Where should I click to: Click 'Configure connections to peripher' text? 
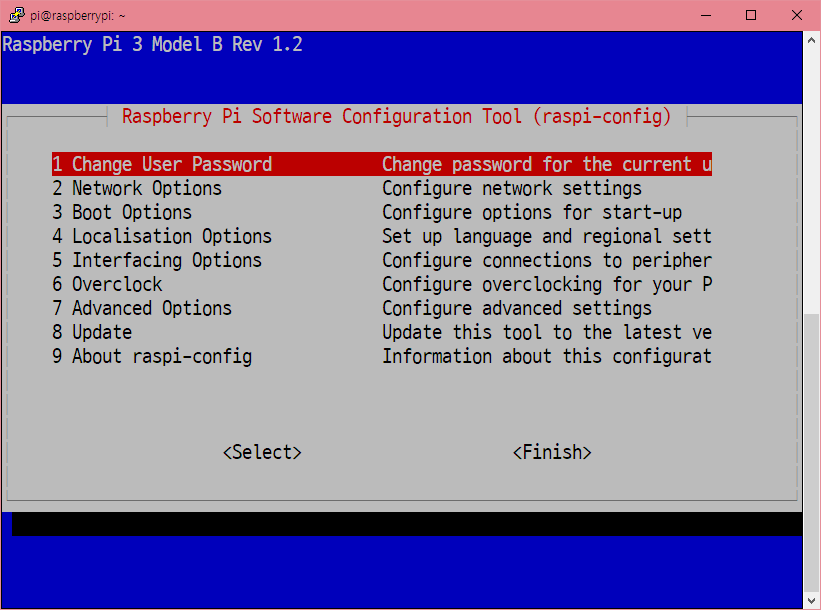[547, 260]
